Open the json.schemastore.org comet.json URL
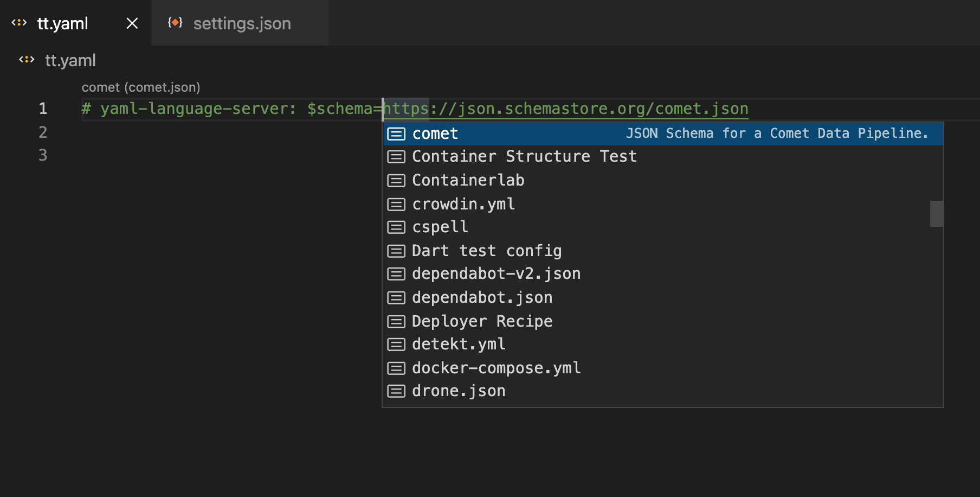980x497 pixels. pyautogui.click(x=566, y=109)
